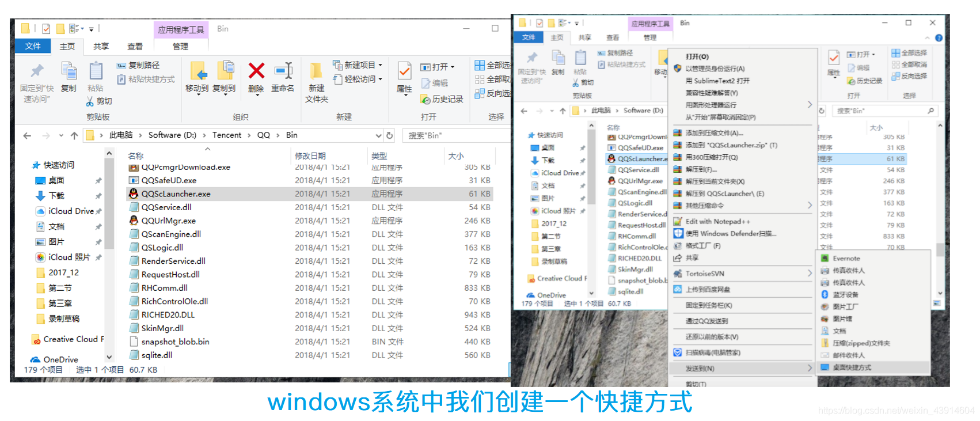Switch to 共享 tab in left window
The image size is (980, 421).
point(101,47)
